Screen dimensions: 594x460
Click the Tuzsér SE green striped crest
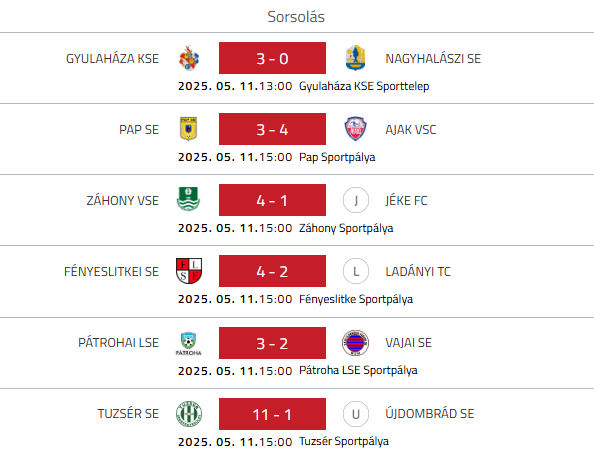189,414
